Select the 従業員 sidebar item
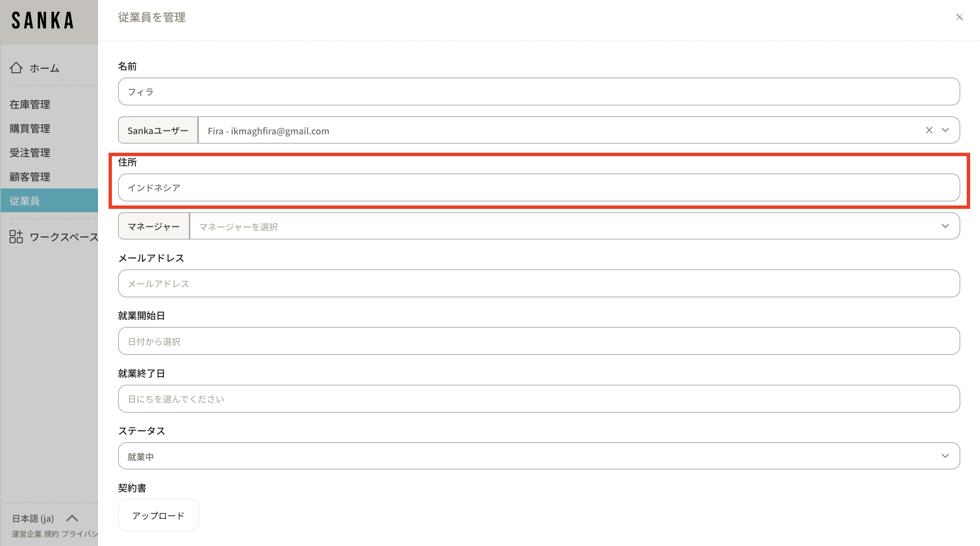 pos(25,201)
